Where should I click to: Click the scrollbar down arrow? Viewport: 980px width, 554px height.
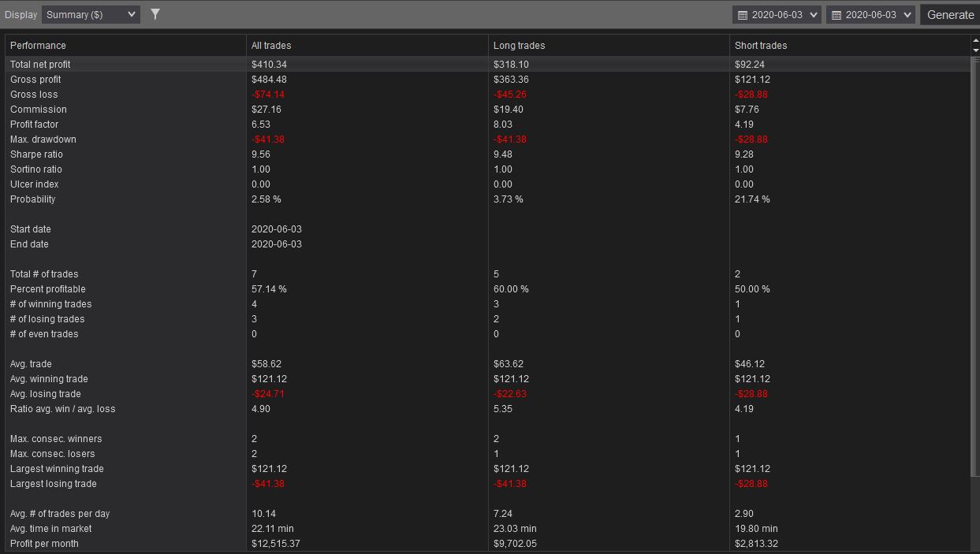pos(975,50)
